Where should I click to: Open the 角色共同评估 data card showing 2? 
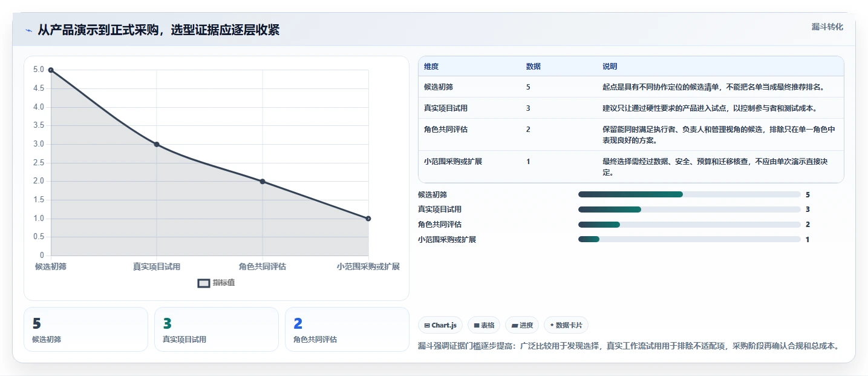click(x=347, y=329)
